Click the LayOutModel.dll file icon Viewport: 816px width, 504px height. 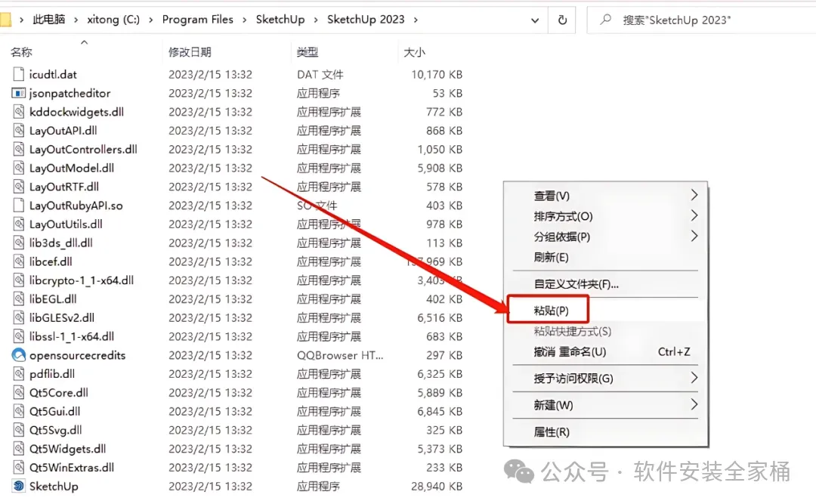[19, 169]
